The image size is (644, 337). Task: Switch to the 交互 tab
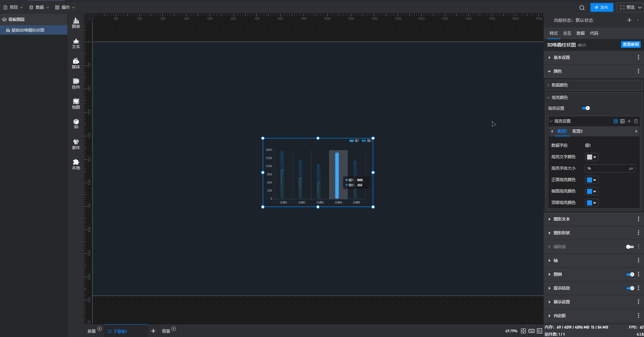pos(567,33)
